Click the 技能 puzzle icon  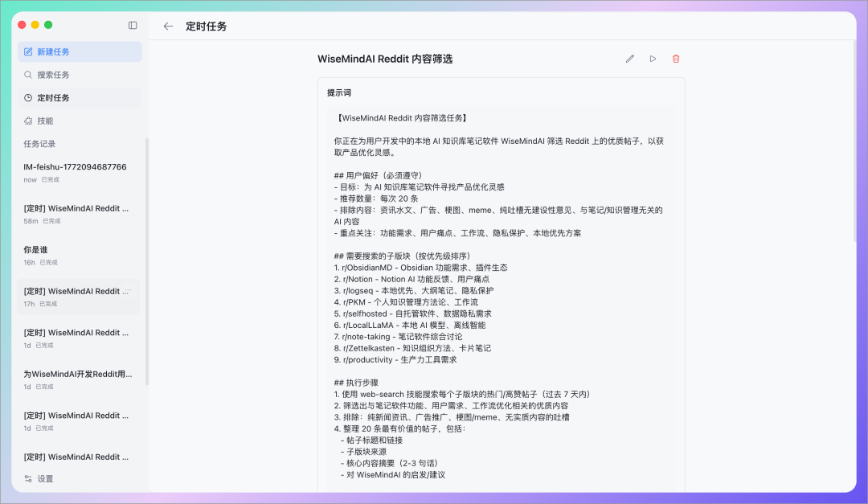tap(29, 121)
